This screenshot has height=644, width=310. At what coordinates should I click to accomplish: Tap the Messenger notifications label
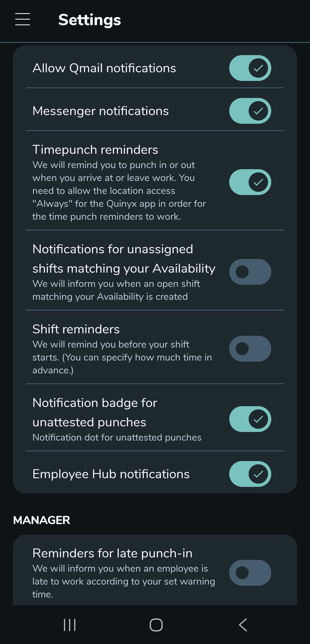pos(101,111)
